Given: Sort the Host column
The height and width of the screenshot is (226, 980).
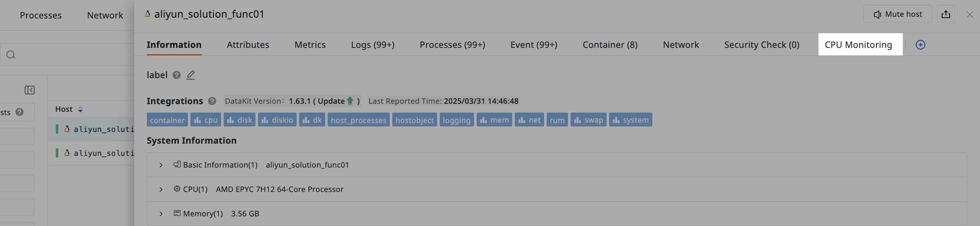Looking at the screenshot, I should point(80,110).
